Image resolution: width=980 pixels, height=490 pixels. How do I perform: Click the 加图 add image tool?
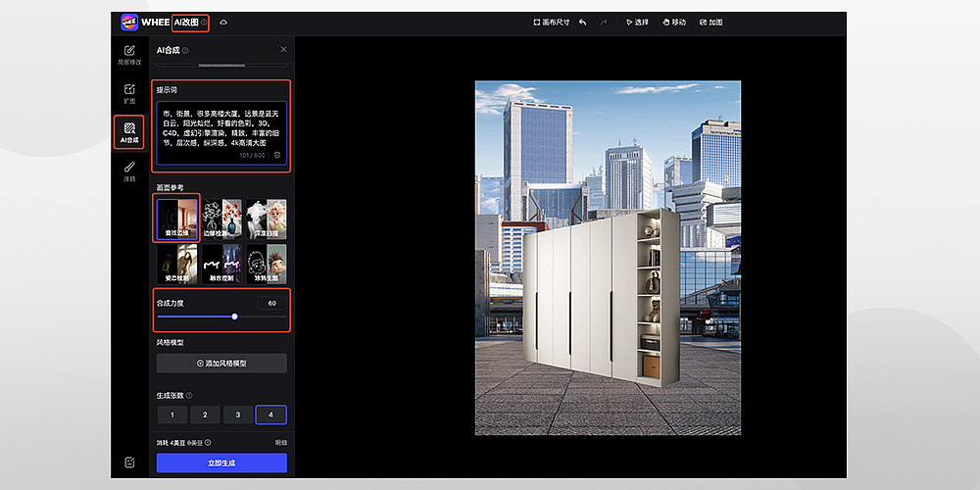pos(711,23)
